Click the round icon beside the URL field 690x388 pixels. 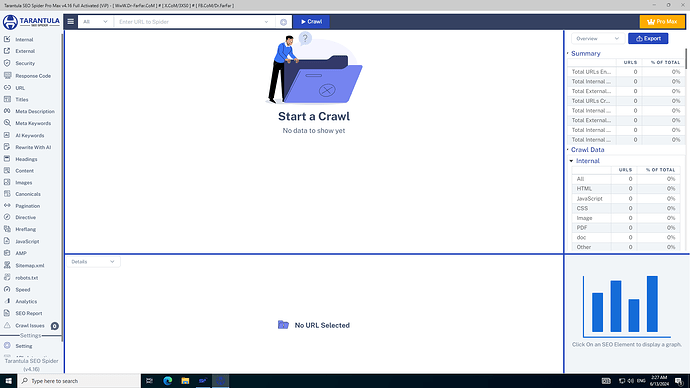(x=283, y=22)
